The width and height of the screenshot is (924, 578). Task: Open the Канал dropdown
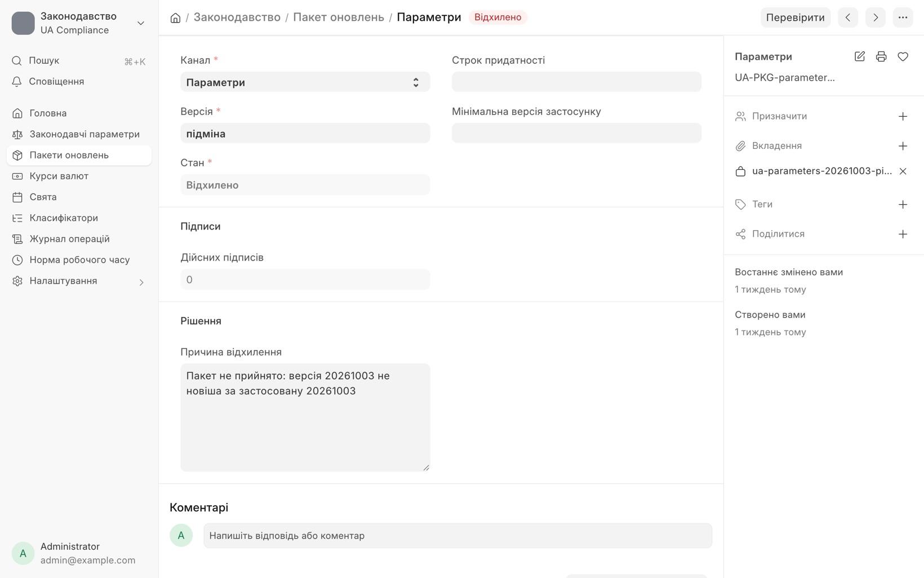(x=305, y=82)
